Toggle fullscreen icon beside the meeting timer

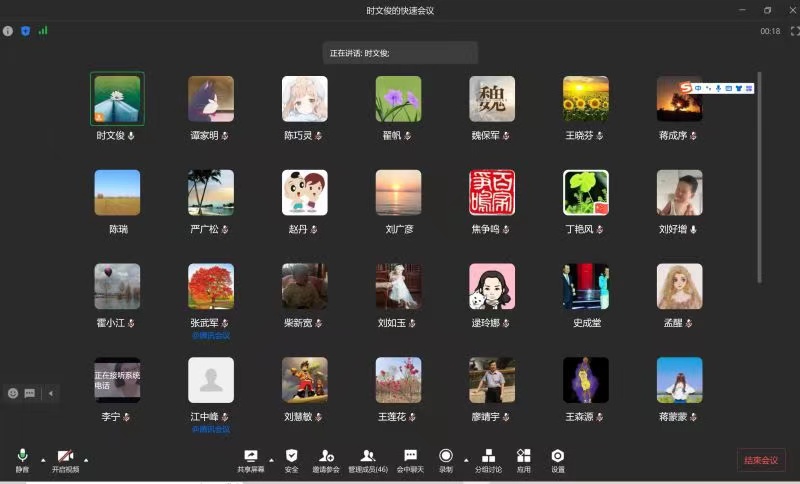click(x=794, y=31)
